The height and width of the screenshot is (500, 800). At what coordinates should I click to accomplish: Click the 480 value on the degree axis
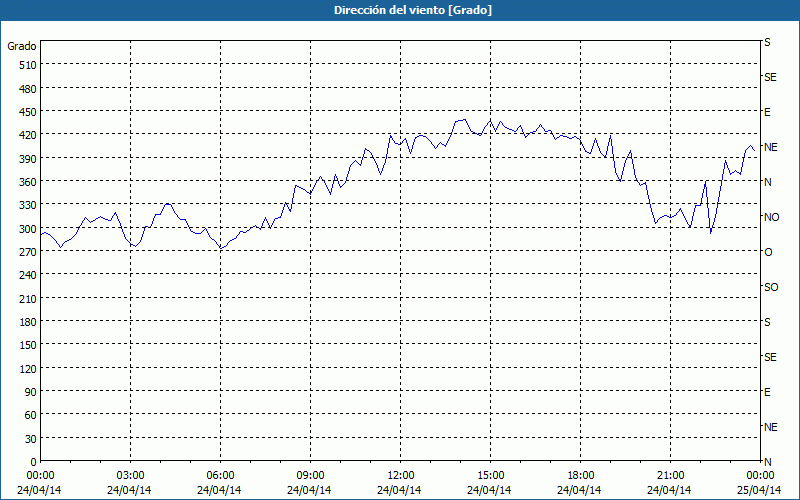[x=28, y=89]
